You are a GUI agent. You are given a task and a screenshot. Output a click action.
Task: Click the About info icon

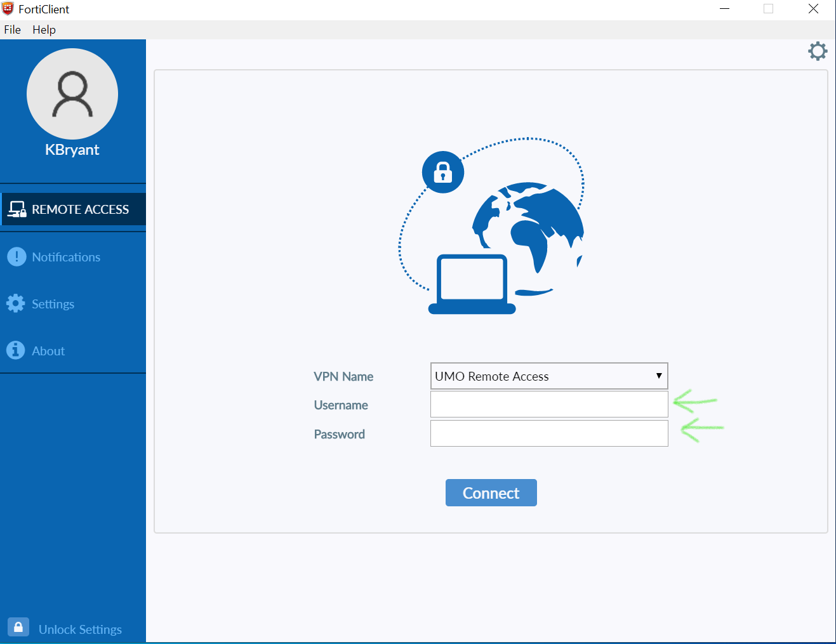pyautogui.click(x=16, y=350)
